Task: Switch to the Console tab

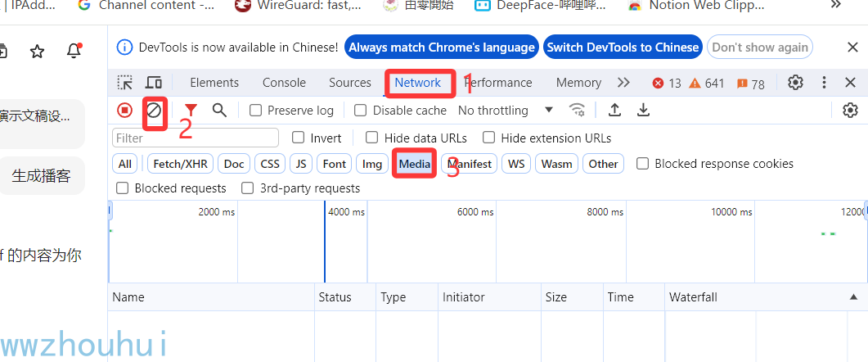Action: tap(284, 83)
